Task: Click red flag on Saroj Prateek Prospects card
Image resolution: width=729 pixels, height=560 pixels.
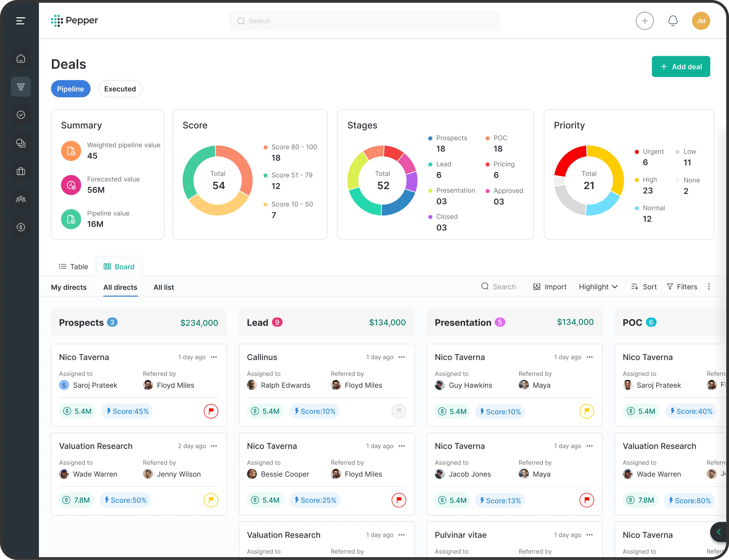Action: point(211,411)
